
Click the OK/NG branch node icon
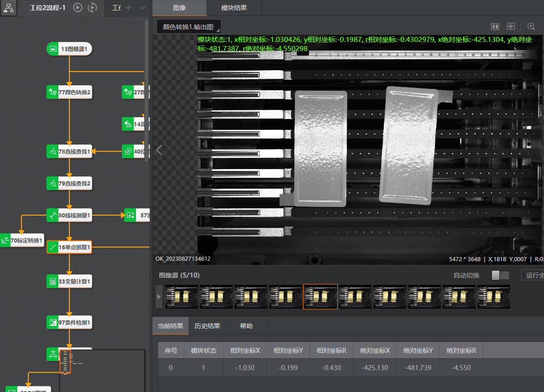pos(53,354)
